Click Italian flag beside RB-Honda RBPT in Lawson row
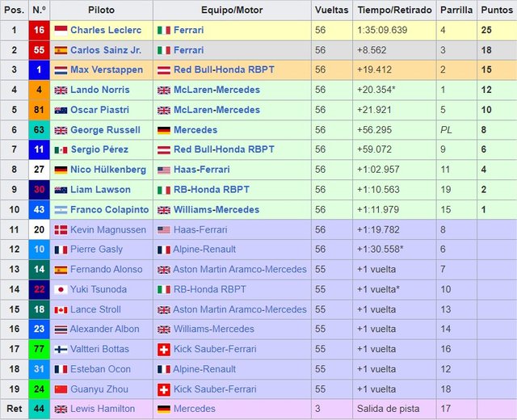The image size is (517, 420). pyautogui.click(x=164, y=191)
